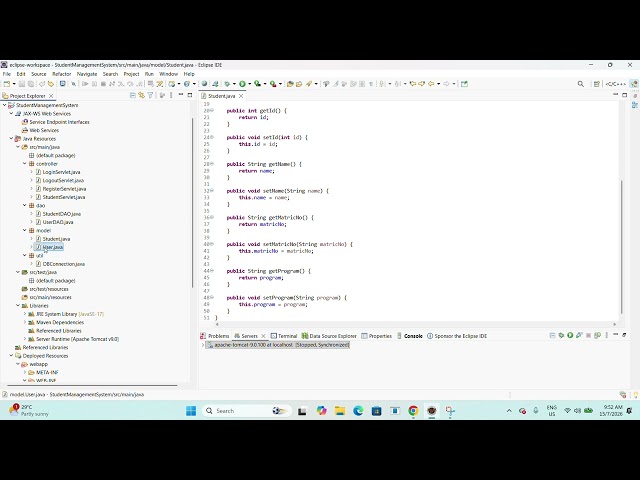Click the Open Perspective icon

tap(596, 84)
